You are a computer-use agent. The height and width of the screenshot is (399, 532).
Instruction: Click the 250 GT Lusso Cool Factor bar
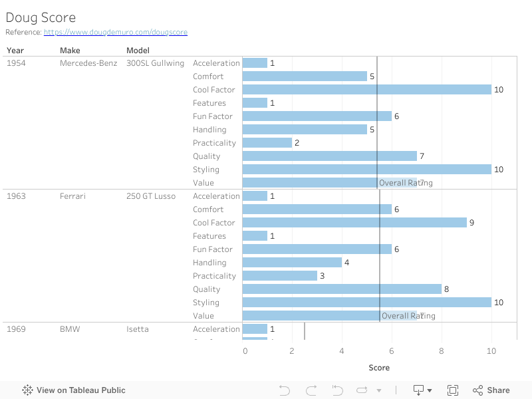click(x=354, y=223)
